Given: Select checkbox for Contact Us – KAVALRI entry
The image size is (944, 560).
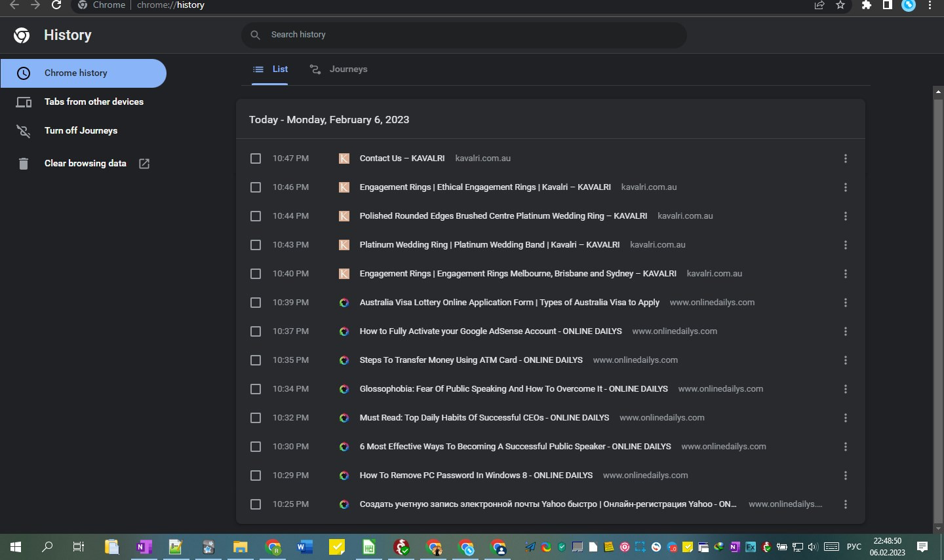Looking at the screenshot, I should [256, 159].
